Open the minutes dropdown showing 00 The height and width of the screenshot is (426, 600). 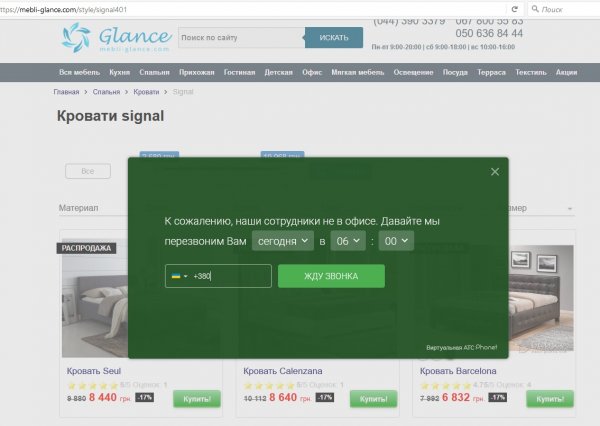pos(396,241)
